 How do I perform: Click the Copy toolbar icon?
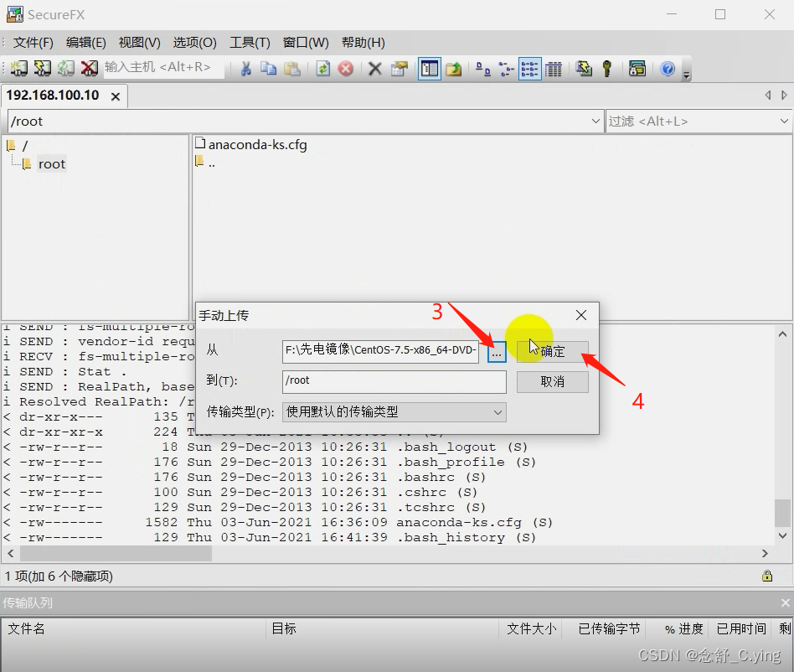(268, 69)
